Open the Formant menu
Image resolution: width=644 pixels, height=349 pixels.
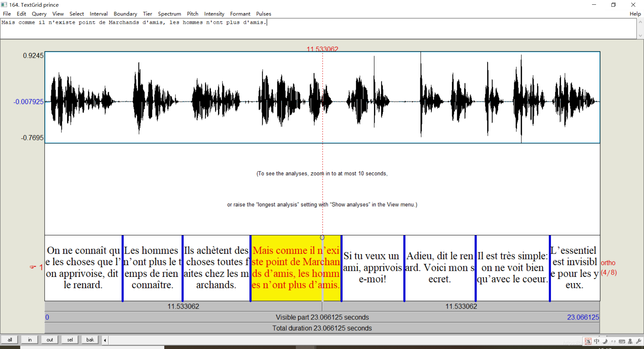tap(240, 14)
